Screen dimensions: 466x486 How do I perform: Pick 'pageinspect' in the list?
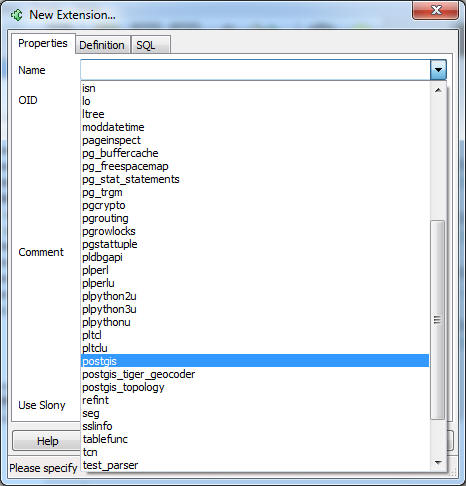(255, 140)
